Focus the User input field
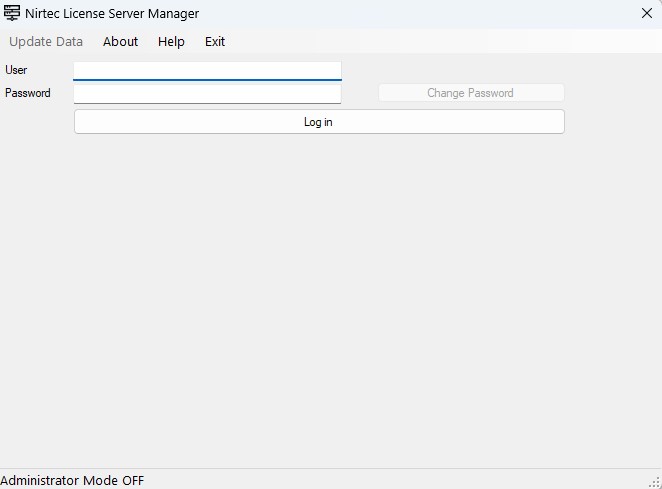This screenshot has height=489, width=662. point(207,71)
